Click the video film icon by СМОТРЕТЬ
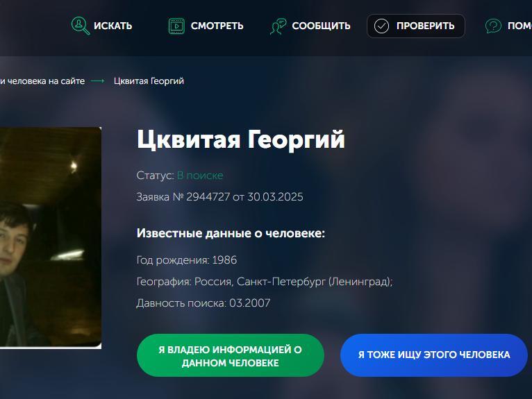The image size is (532, 399). point(176,26)
